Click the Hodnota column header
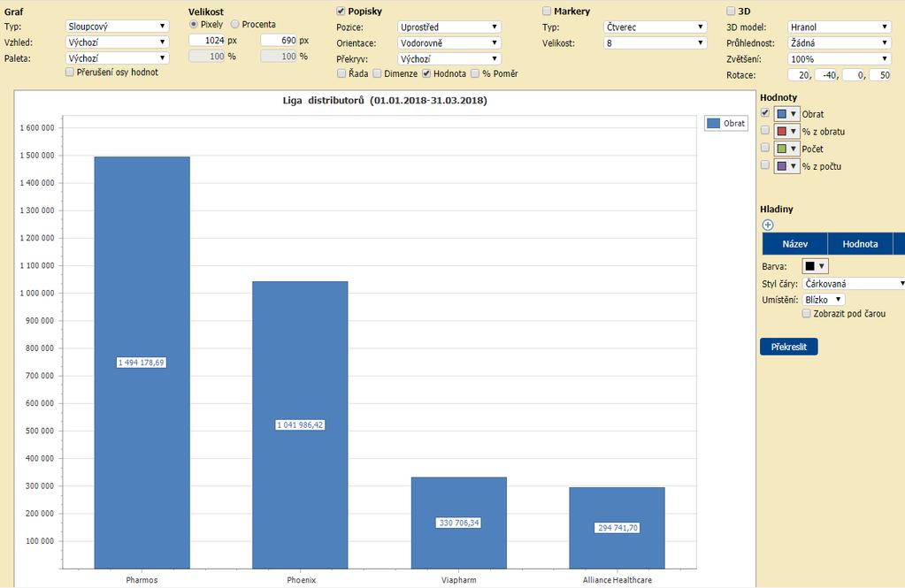Image resolution: width=905 pixels, height=588 pixels. pos(860,243)
